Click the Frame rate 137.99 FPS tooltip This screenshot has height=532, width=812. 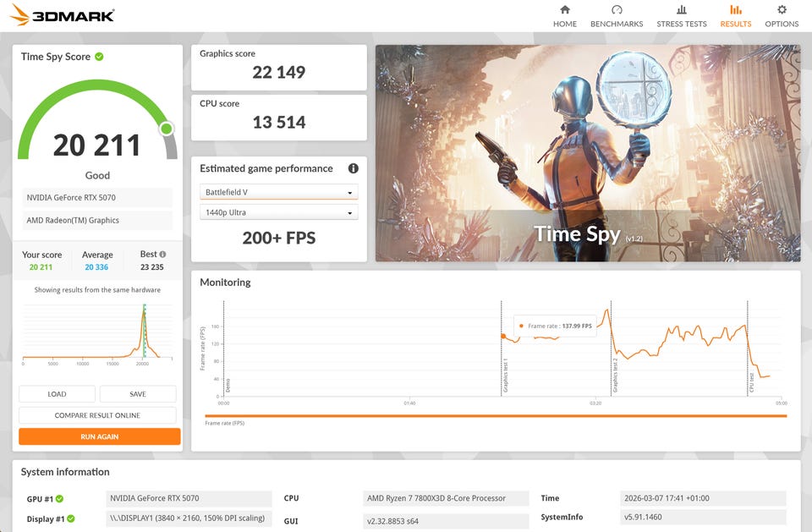(555, 326)
